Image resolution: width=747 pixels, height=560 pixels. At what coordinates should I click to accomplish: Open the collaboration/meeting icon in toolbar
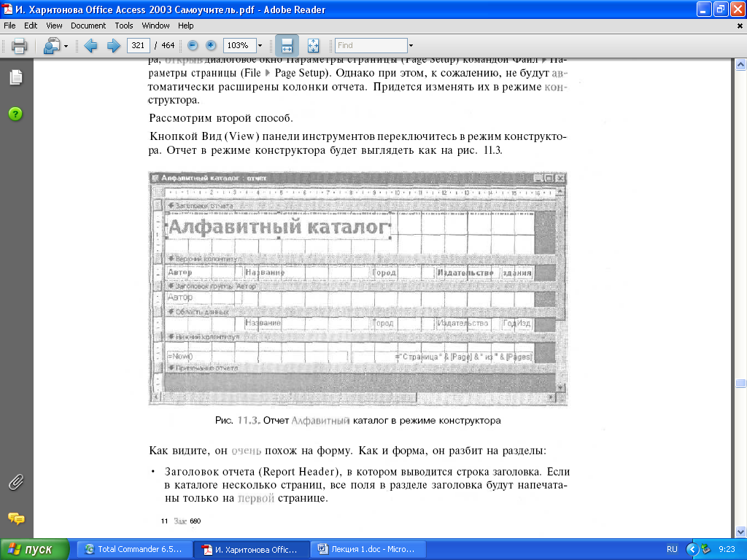52,46
